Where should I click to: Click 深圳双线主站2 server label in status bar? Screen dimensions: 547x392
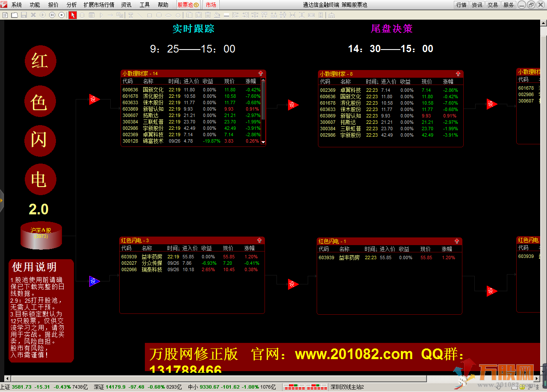347,387
